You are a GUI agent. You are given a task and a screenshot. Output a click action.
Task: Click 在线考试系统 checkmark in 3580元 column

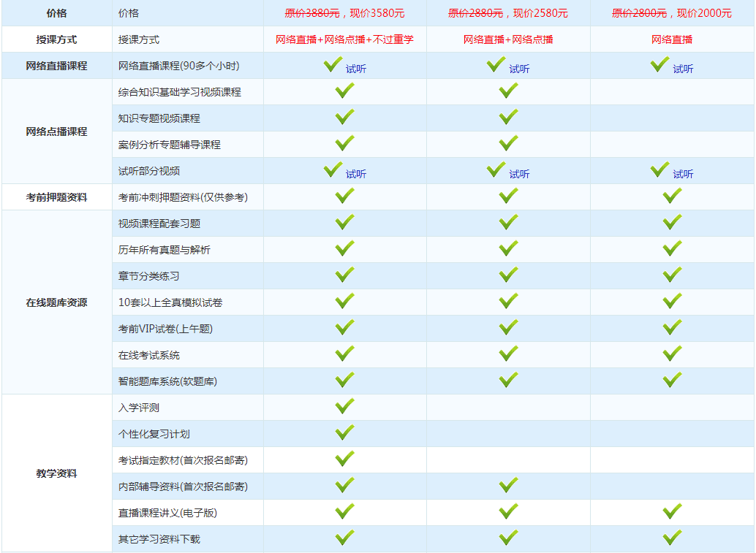point(344,354)
